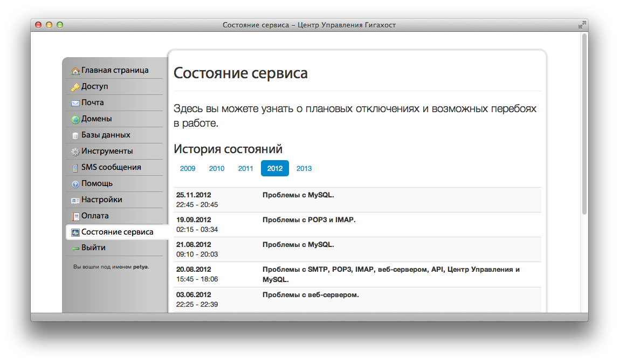Switch to the 2011 year tab

245,169
